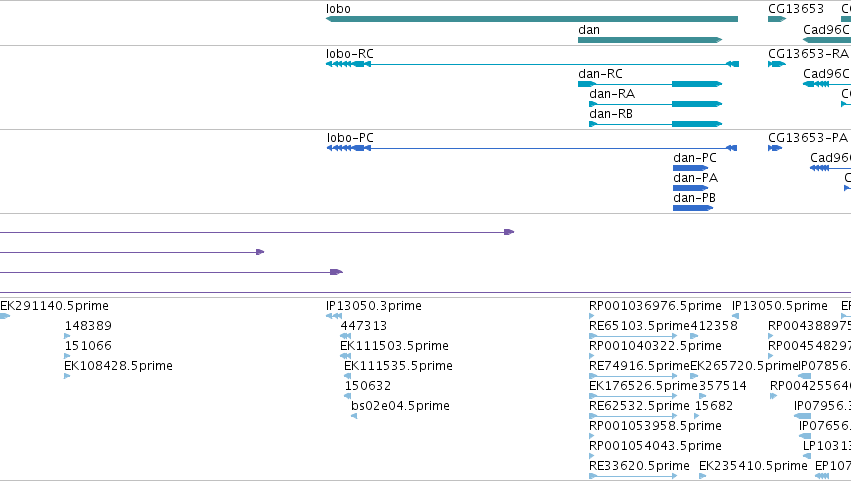Select the dan-RC transcript
Image resolution: width=851 pixels, height=481 pixels.
click(650, 84)
